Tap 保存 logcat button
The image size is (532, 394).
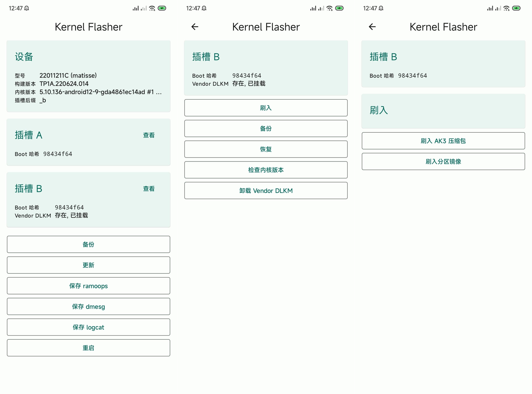[88, 327]
